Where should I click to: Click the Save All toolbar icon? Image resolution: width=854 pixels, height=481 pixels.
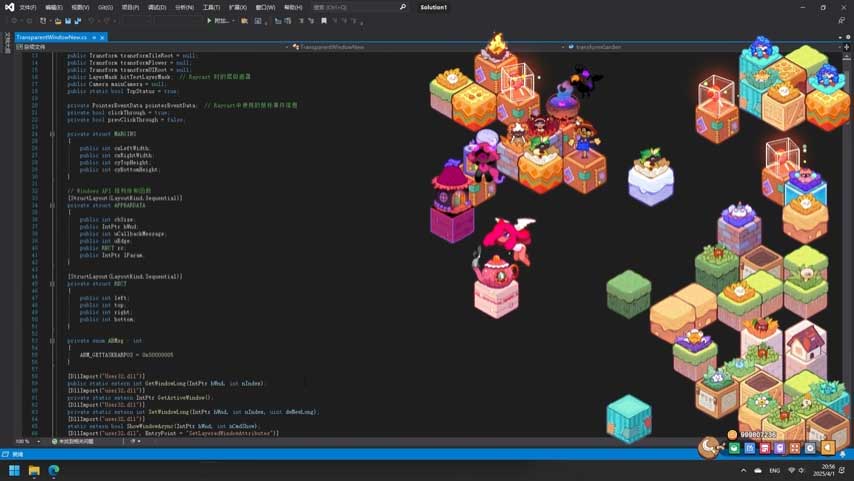(78, 21)
